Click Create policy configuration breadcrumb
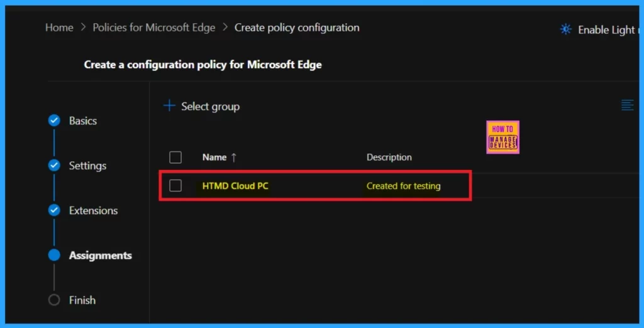The image size is (644, 328). (297, 28)
